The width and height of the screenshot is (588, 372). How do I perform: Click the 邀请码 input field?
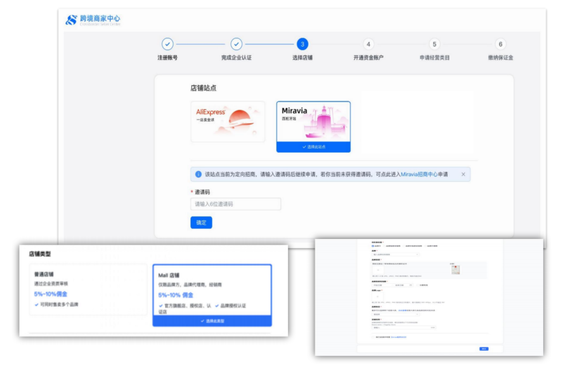(236, 204)
